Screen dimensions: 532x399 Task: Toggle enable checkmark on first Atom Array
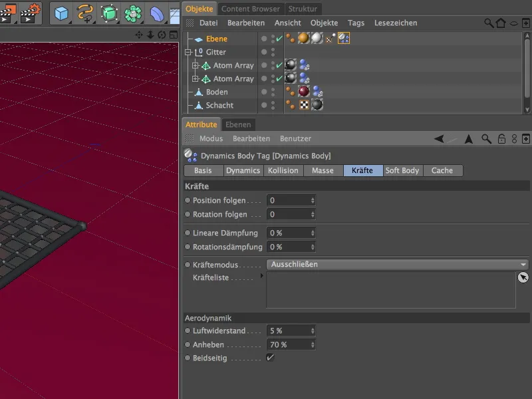pos(279,65)
